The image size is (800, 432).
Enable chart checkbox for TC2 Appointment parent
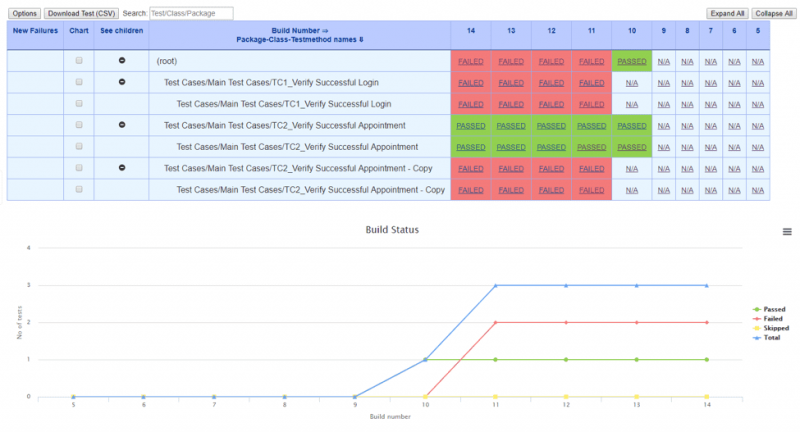point(79,125)
